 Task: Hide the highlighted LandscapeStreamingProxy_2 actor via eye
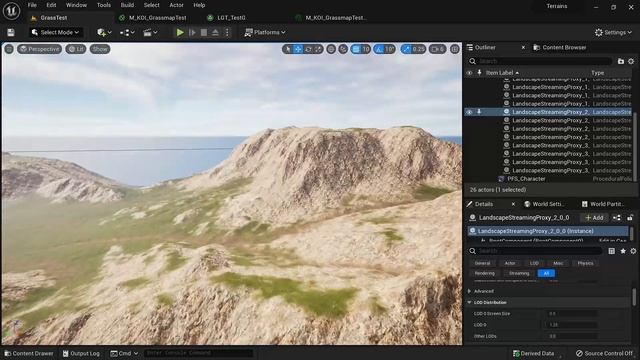[x=469, y=112]
